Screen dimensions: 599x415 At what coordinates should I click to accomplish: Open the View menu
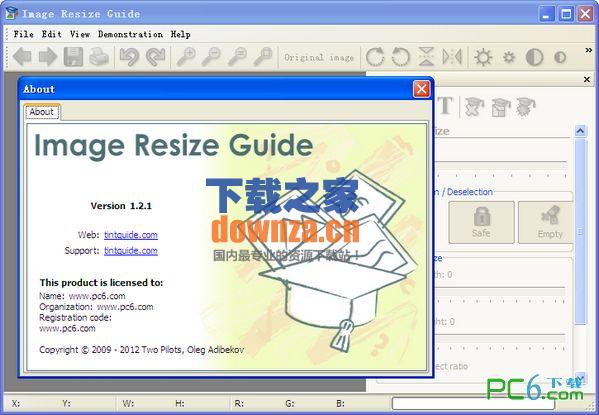point(80,34)
